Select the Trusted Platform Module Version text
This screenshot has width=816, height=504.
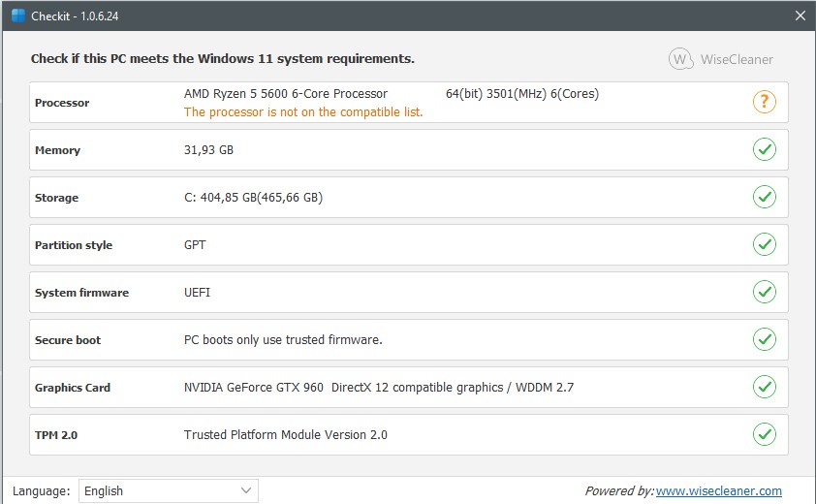click(x=285, y=435)
